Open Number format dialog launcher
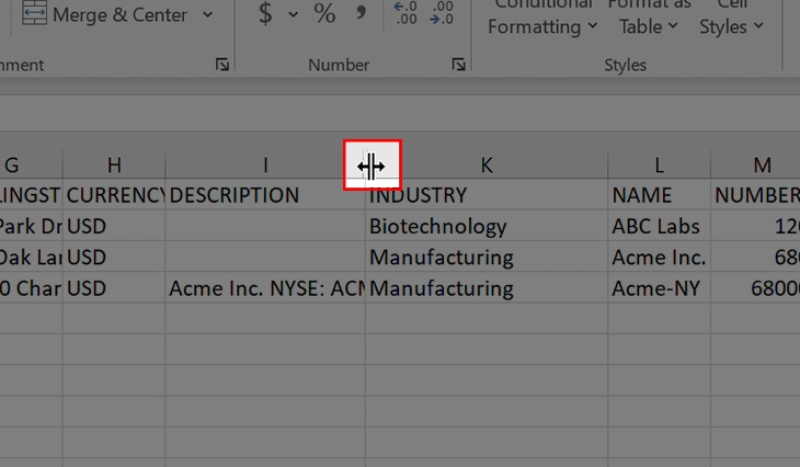Screen dimensions: 800x467 [x=458, y=65]
